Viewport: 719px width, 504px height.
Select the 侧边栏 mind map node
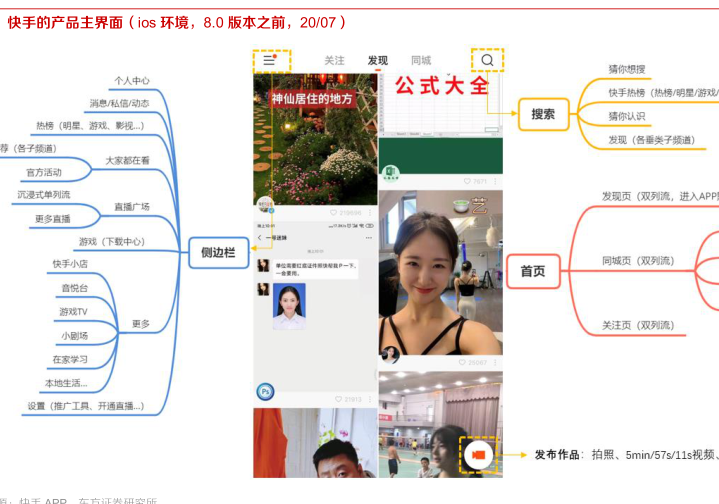tap(219, 253)
